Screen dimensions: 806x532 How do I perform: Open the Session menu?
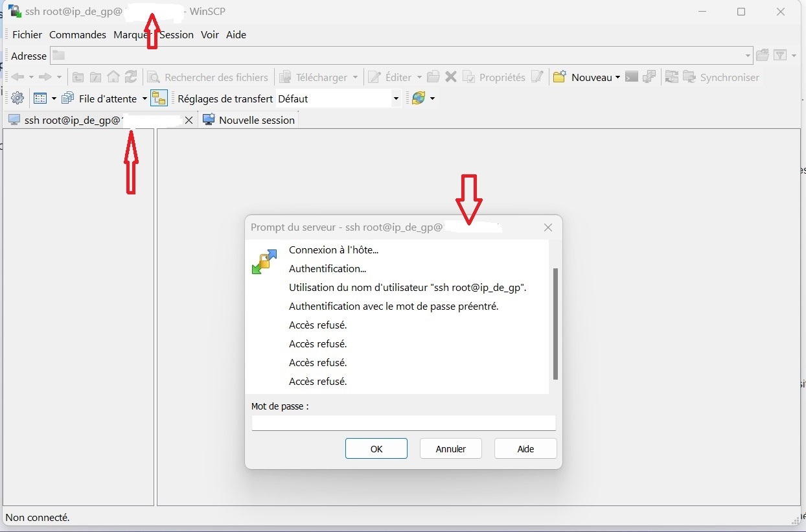(x=176, y=35)
